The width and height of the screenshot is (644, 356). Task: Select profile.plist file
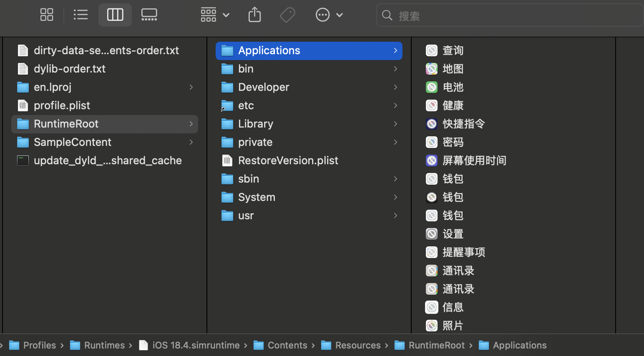[62, 105]
